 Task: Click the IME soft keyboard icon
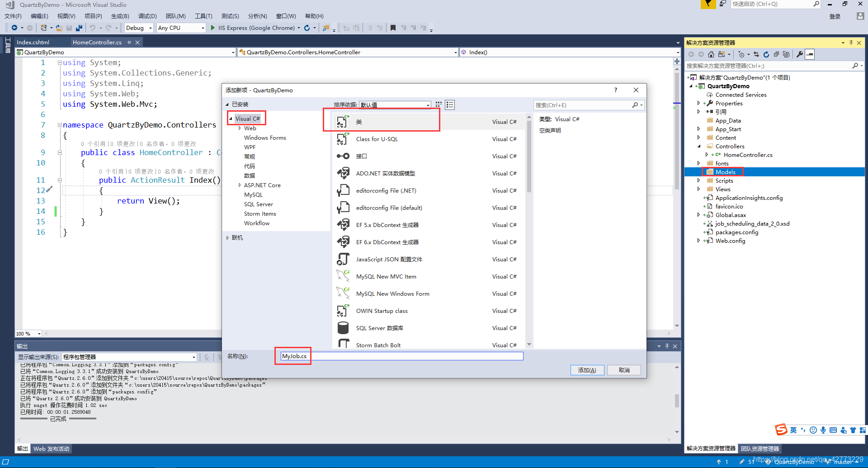(833, 430)
